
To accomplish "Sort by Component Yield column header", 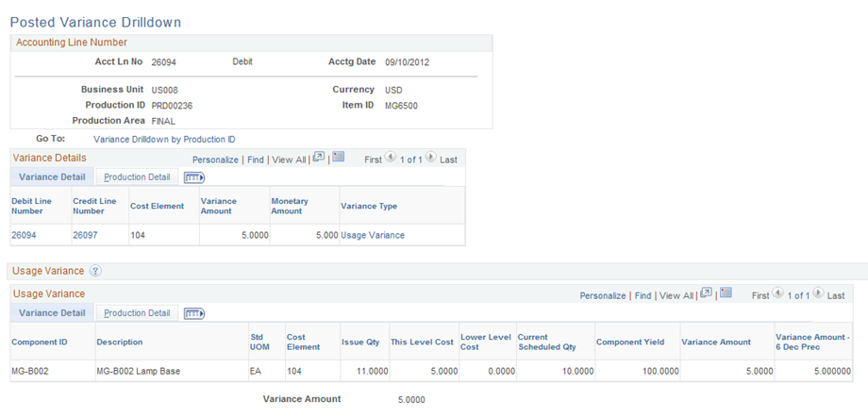I will pos(630,342).
